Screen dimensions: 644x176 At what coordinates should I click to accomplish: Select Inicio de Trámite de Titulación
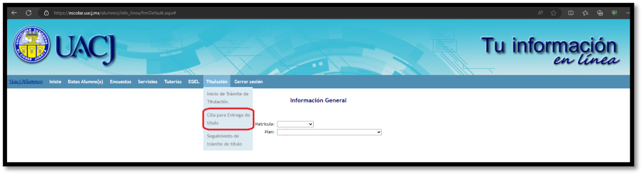pyautogui.click(x=228, y=97)
